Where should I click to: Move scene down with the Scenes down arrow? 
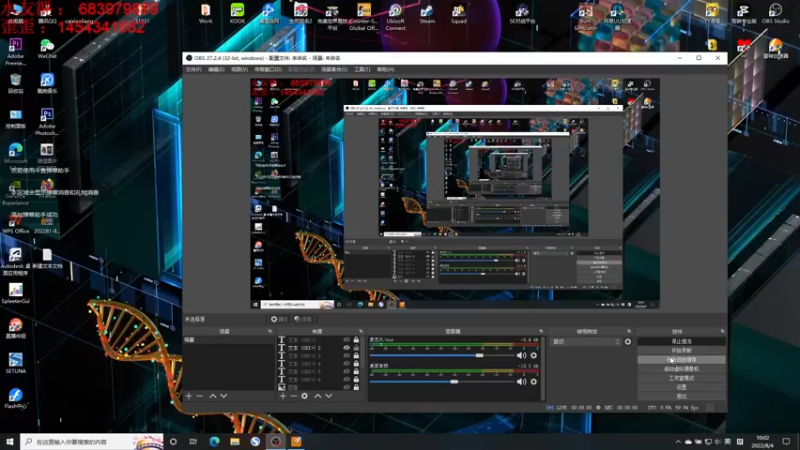tap(223, 396)
